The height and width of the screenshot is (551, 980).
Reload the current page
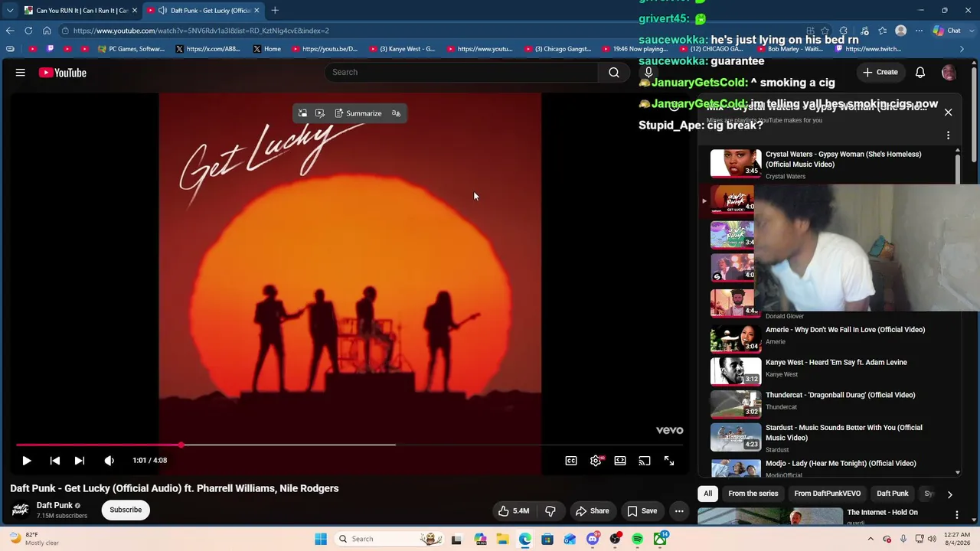point(28,31)
